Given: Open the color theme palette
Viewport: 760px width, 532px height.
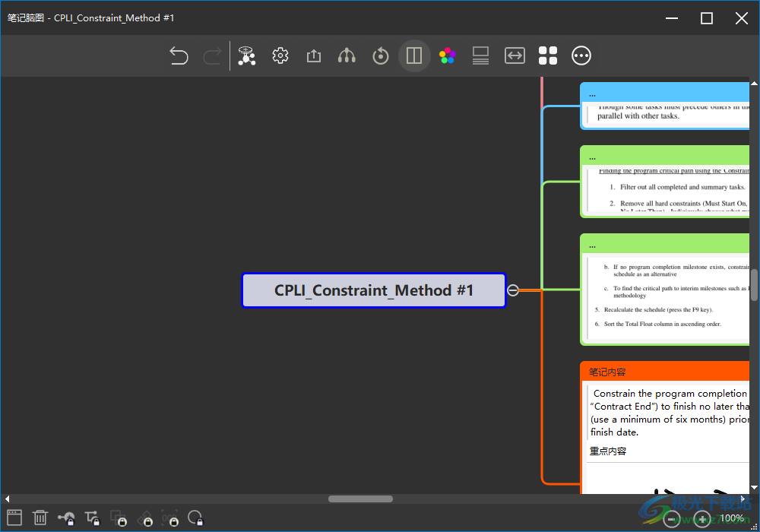Looking at the screenshot, I should coord(448,55).
